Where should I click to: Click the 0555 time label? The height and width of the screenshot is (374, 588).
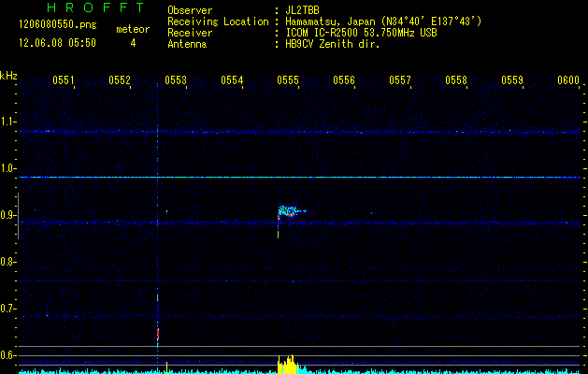point(288,81)
